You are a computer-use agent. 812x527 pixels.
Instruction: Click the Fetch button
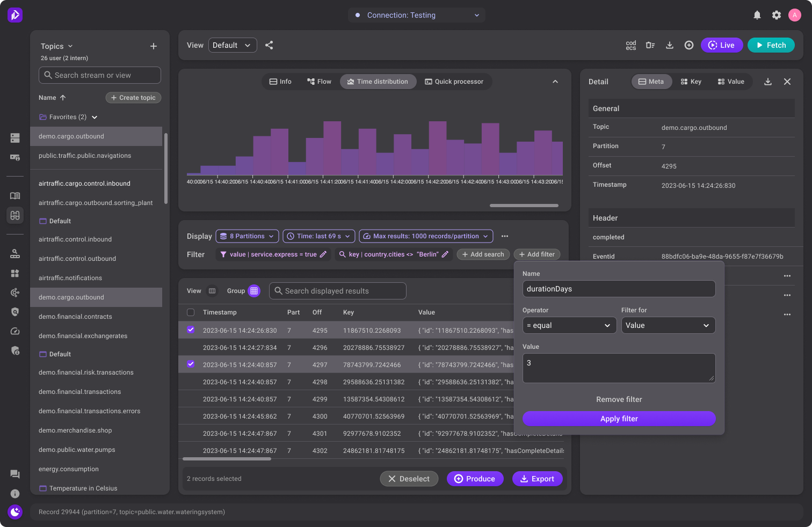tap(771, 45)
